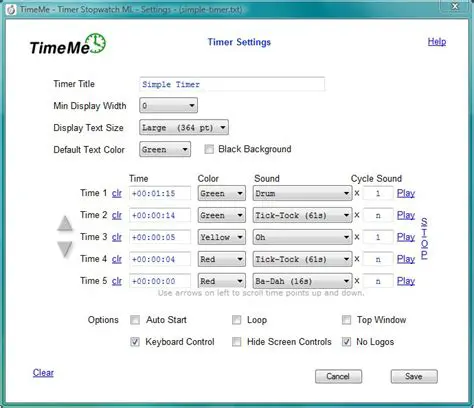Play the Time 1 Drum sound
474x408 pixels.
tap(406, 193)
